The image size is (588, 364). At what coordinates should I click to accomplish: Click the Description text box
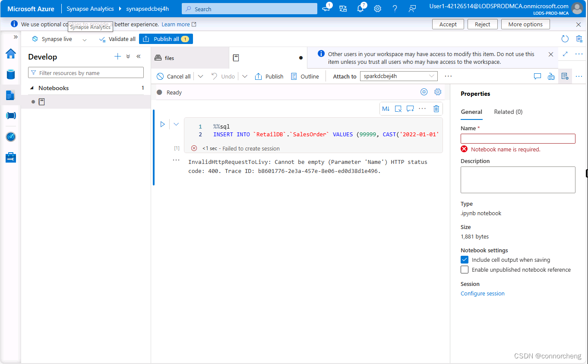click(518, 180)
